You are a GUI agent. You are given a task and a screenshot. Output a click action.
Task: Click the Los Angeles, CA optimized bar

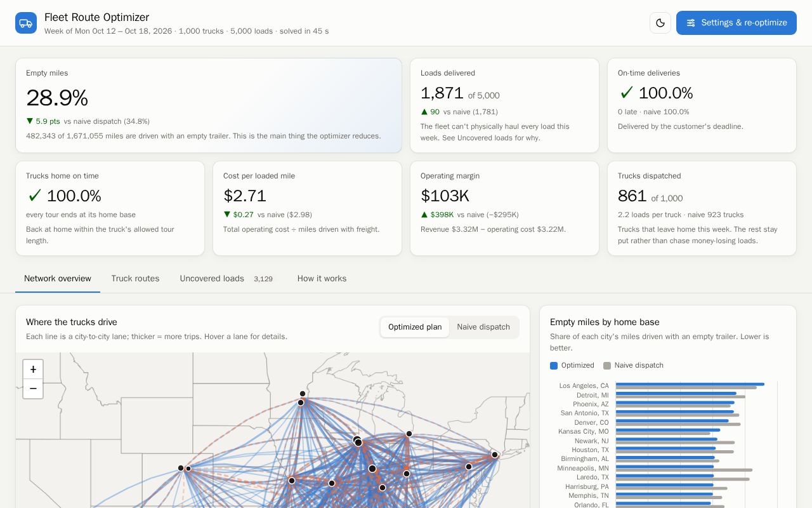tap(690, 384)
